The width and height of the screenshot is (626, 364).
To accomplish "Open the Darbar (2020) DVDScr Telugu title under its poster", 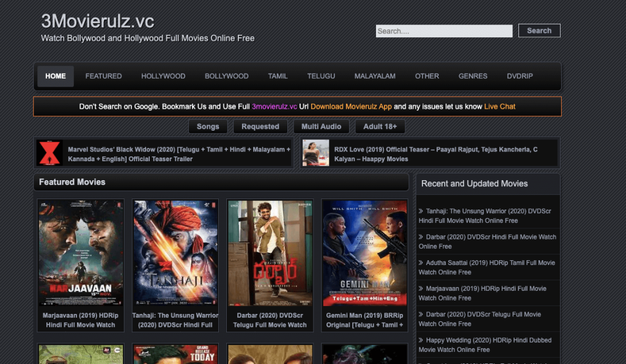I will 270,320.
